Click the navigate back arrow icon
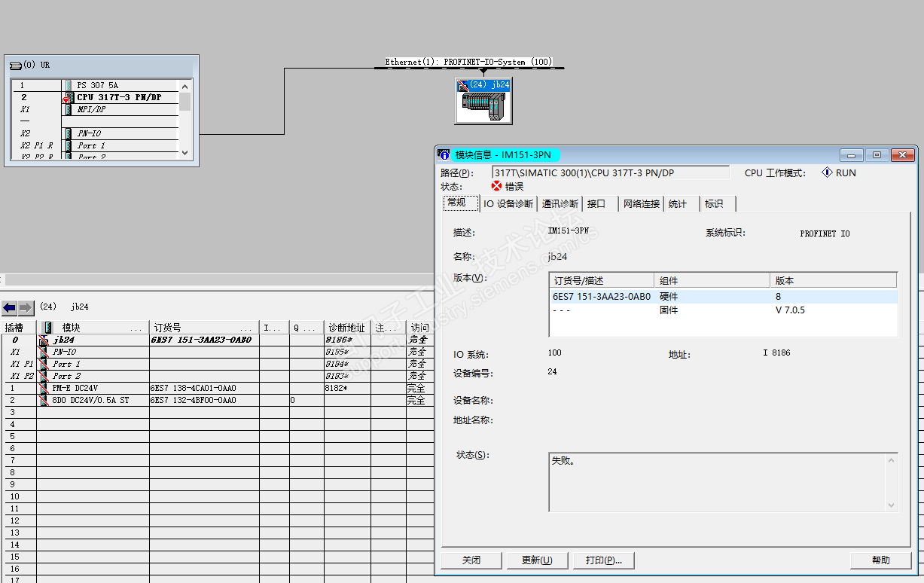Screen dimensions: 924x583 tap(10, 307)
